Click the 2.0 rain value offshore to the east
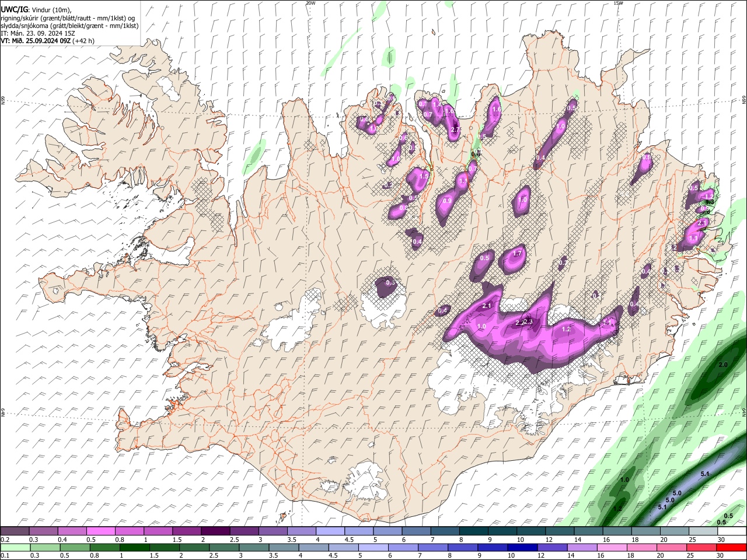 [723, 365]
